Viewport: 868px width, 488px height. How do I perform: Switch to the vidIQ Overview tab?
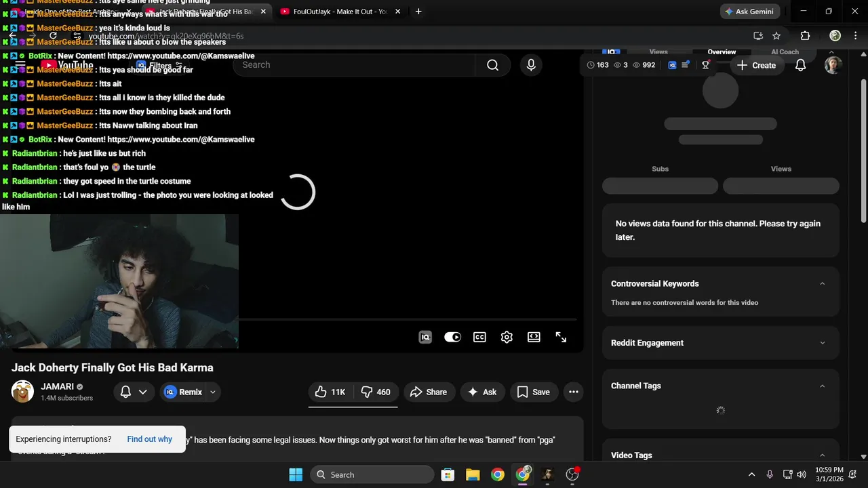coord(722,52)
